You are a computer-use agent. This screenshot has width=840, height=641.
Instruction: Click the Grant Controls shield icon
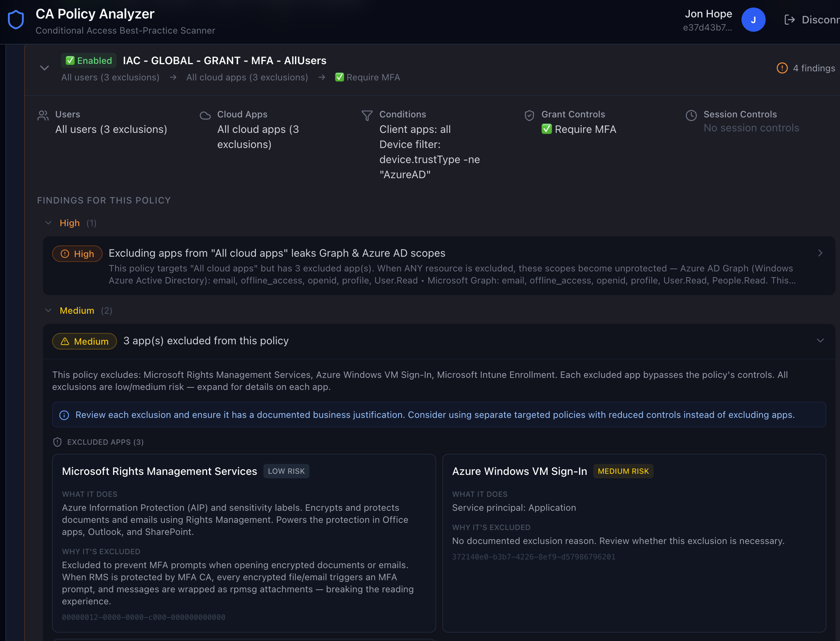tap(529, 115)
